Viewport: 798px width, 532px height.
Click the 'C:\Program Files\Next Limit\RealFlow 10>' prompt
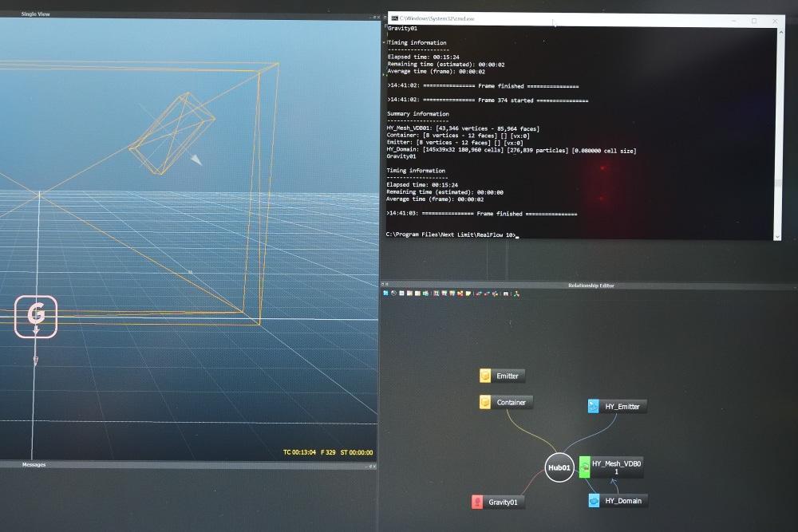click(451, 234)
